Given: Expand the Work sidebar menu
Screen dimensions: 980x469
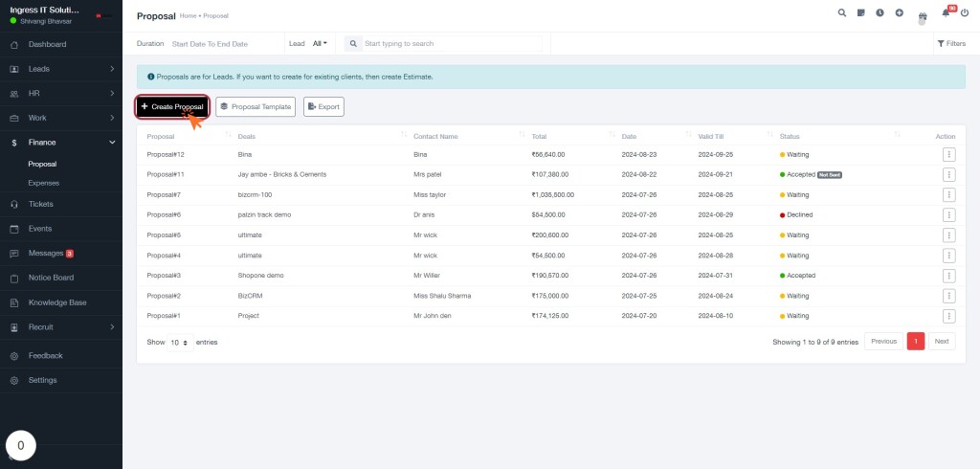Looking at the screenshot, I should pyautogui.click(x=61, y=118).
